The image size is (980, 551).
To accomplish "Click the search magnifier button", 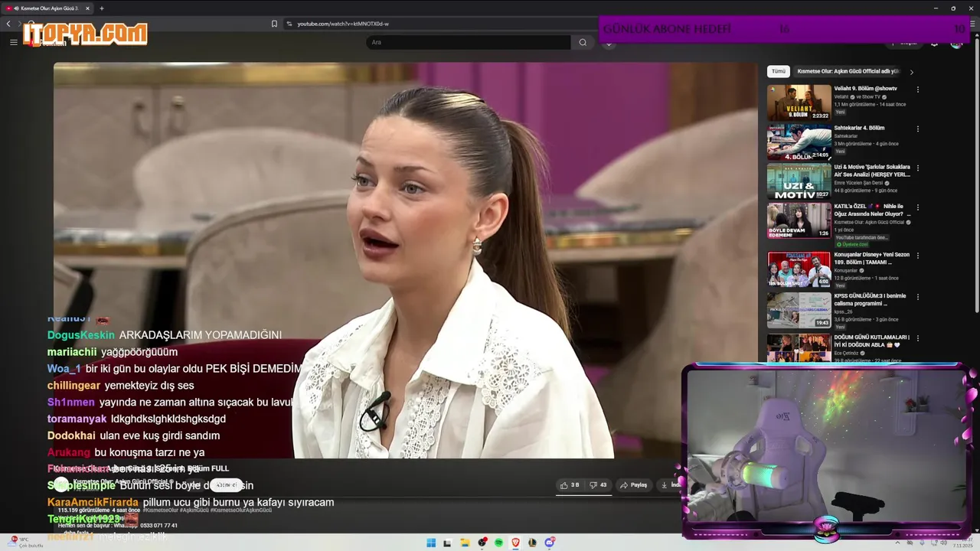I will [x=583, y=42].
